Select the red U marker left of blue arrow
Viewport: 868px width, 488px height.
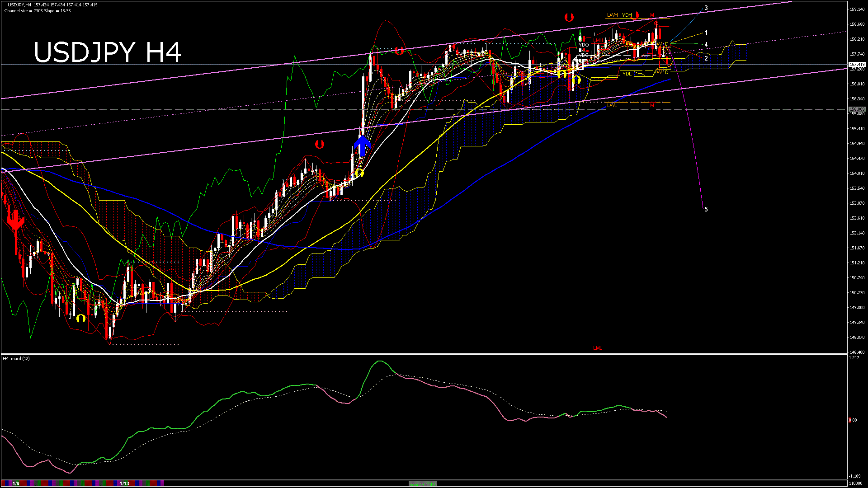(320, 145)
